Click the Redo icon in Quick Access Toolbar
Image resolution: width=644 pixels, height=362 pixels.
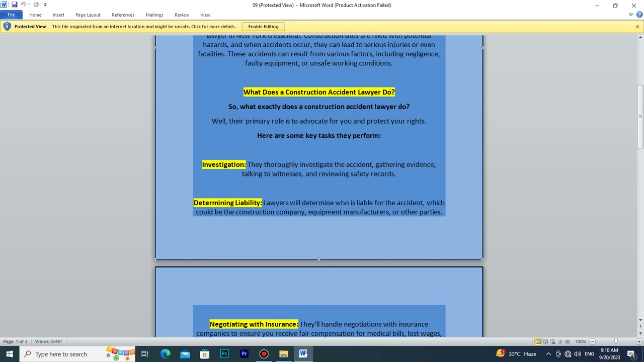click(x=36, y=5)
